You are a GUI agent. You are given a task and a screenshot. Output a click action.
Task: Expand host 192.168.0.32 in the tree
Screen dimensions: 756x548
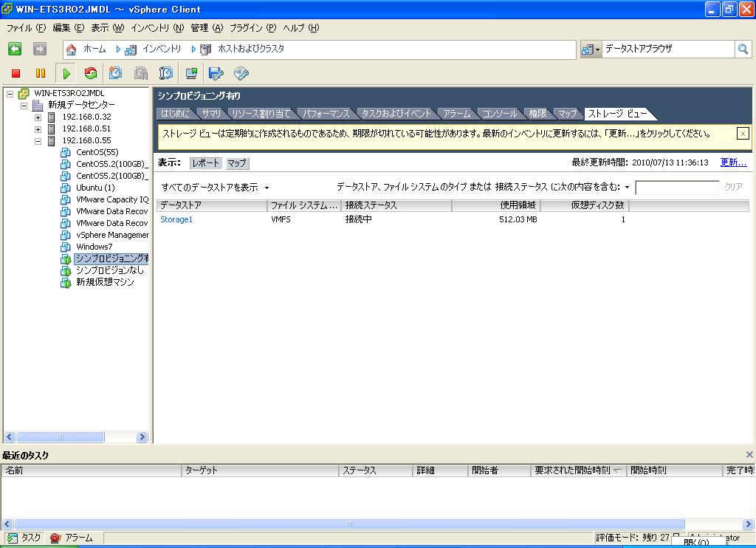pyautogui.click(x=38, y=117)
